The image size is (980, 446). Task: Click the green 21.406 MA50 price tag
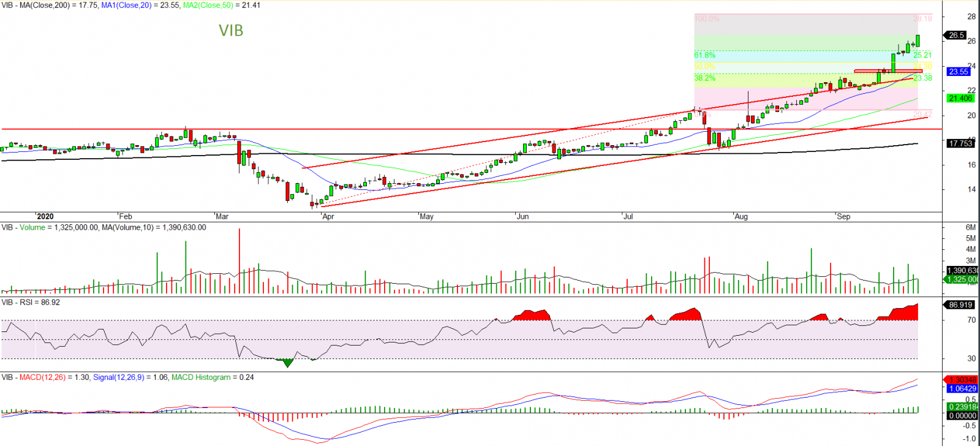[x=960, y=98]
